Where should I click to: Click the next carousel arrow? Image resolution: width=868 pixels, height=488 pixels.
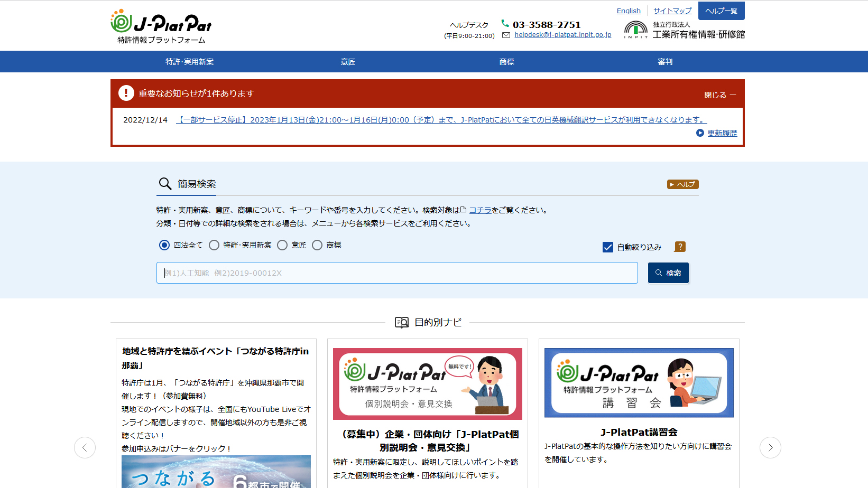pos(770,447)
